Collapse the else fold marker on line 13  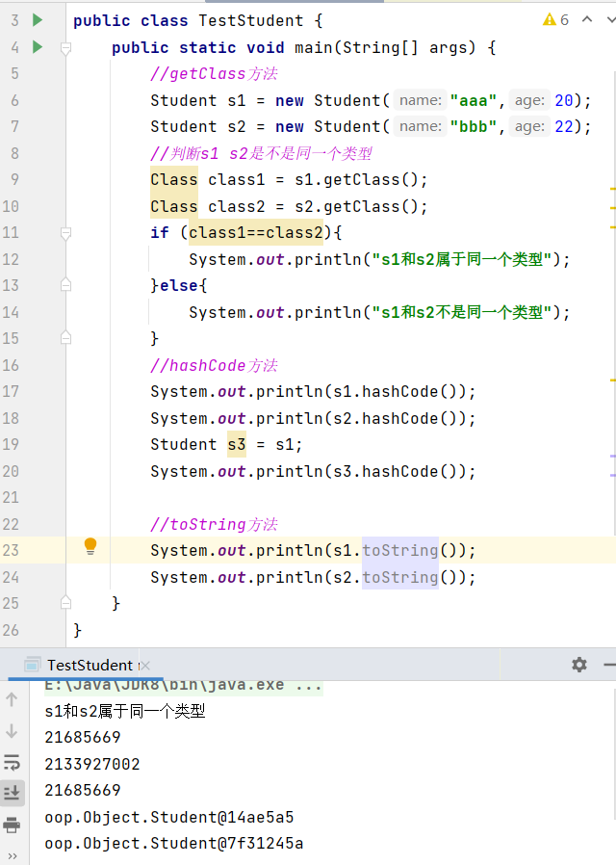[65, 285]
